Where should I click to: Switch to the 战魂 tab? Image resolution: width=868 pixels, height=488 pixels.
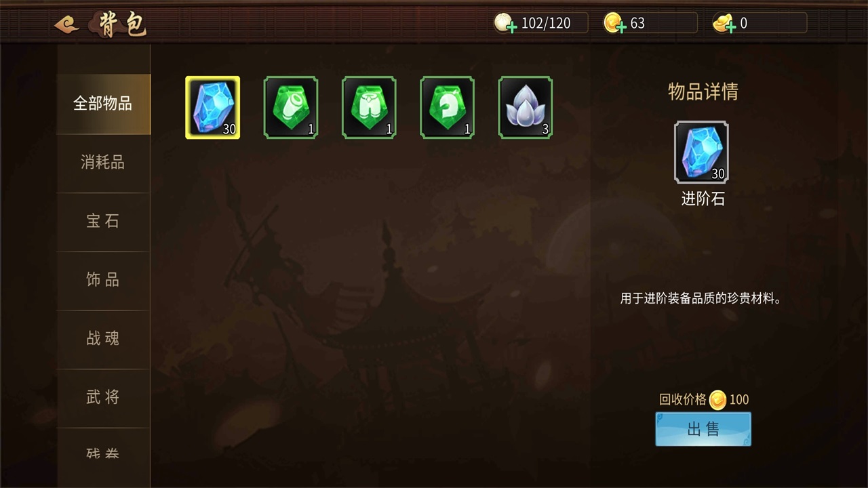103,339
